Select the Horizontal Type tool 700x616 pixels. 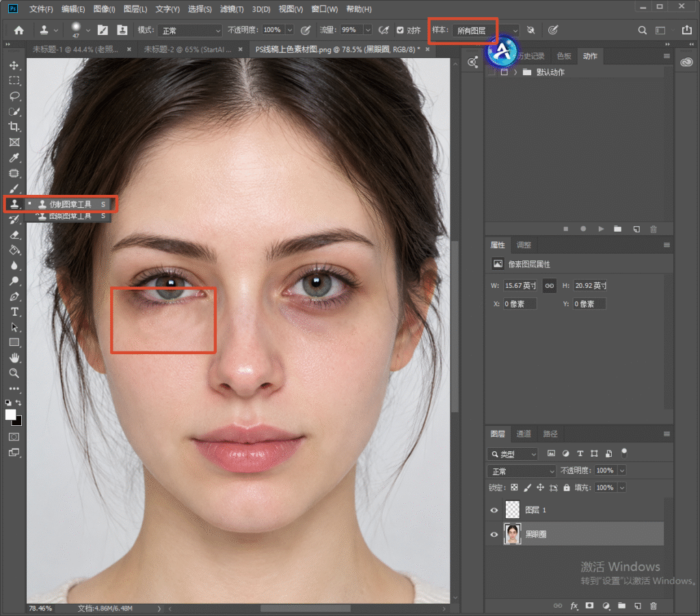[14, 312]
